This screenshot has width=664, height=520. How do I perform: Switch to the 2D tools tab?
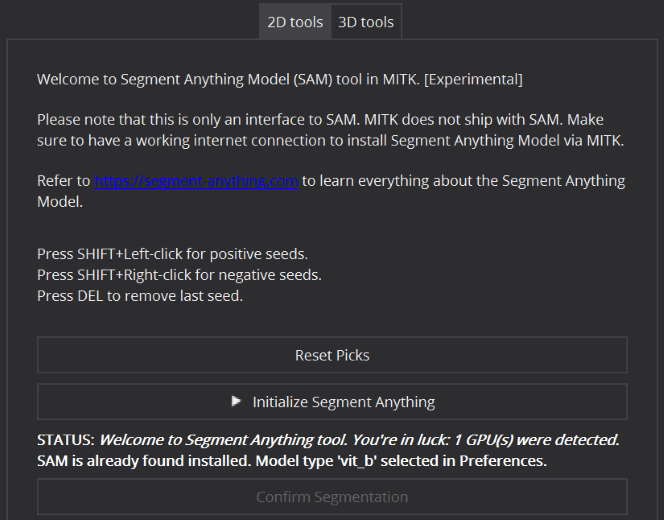coord(295,22)
